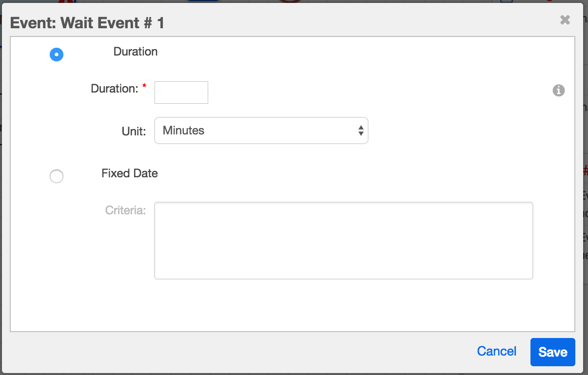This screenshot has height=375, width=588.
Task: Choose the Fixed Date radio option
Action: click(57, 176)
